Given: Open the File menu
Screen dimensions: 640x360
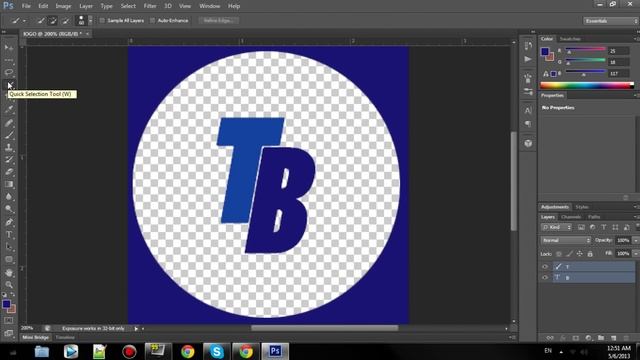Looking at the screenshot, I should (26, 6).
